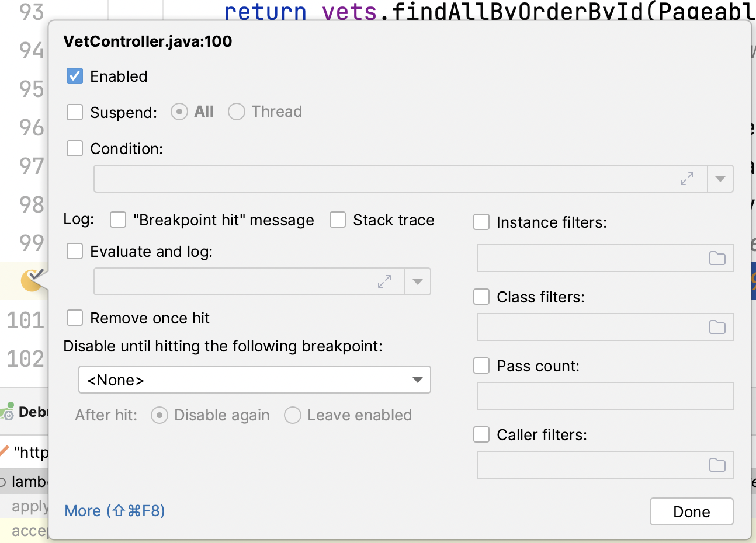The width and height of the screenshot is (756, 543).
Task: Open Evaluate and log history dropdown
Action: (x=418, y=281)
